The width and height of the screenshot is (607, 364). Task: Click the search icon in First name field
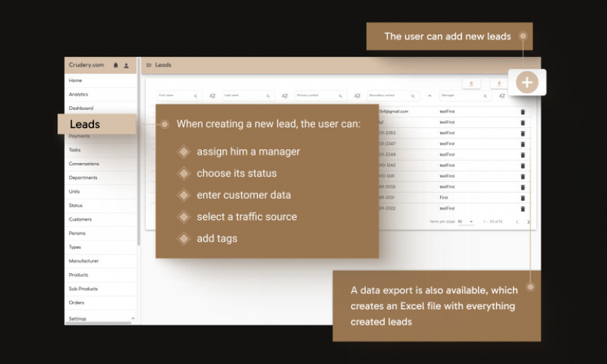195,96
